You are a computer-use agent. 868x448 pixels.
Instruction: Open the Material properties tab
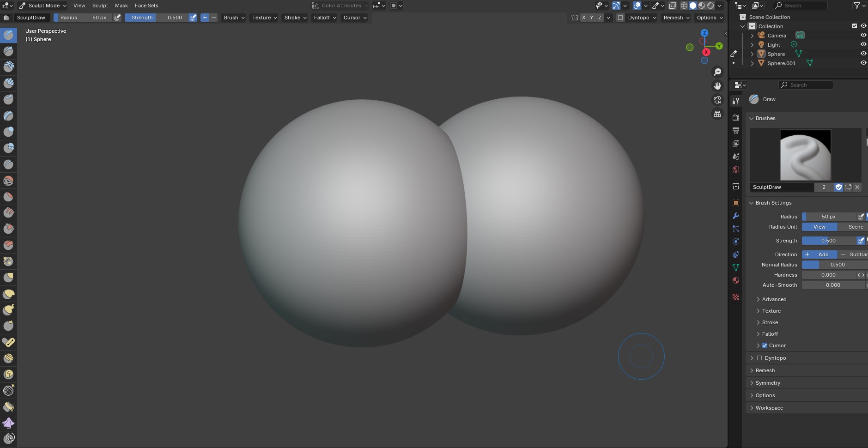tap(736, 280)
